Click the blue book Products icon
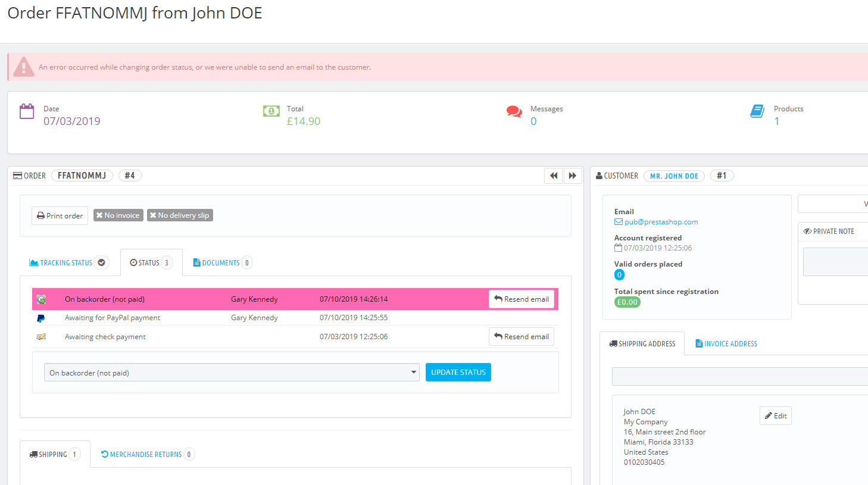This screenshot has height=485, width=868. coord(757,111)
